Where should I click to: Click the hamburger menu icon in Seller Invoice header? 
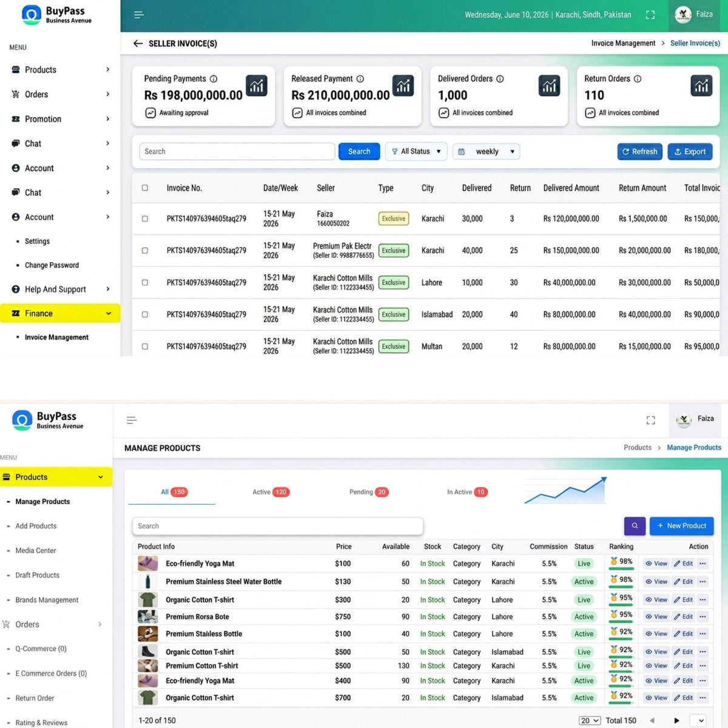[x=139, y=15]
